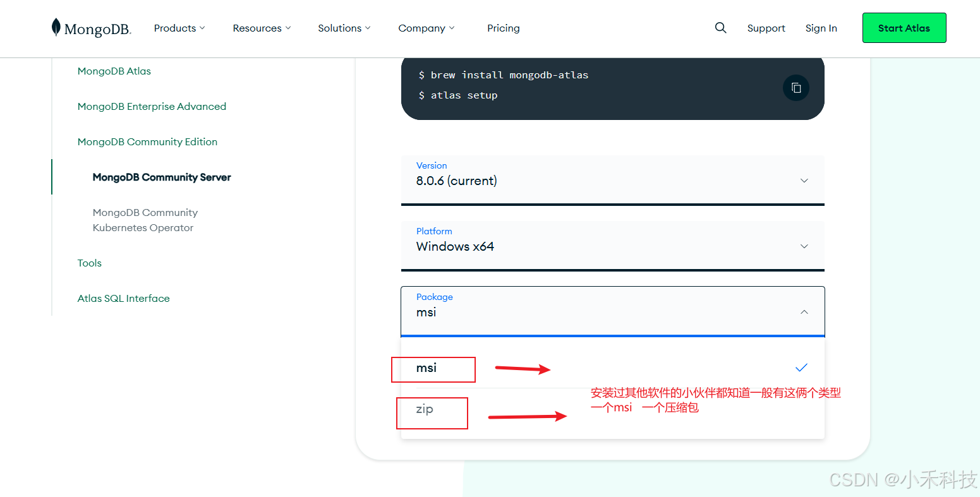Image resolution: width=980 pixels, height=497 pixels.
Task: Click the checkmark next to the msi package
Action: coord(801,367)
